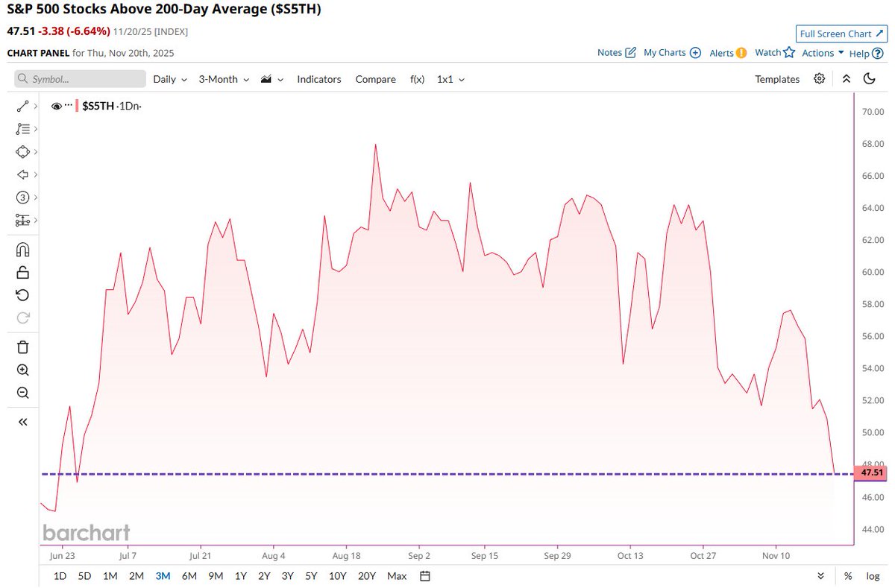895x588 pixels.
Task: Redo the chart action
Action: pos(22,318)
